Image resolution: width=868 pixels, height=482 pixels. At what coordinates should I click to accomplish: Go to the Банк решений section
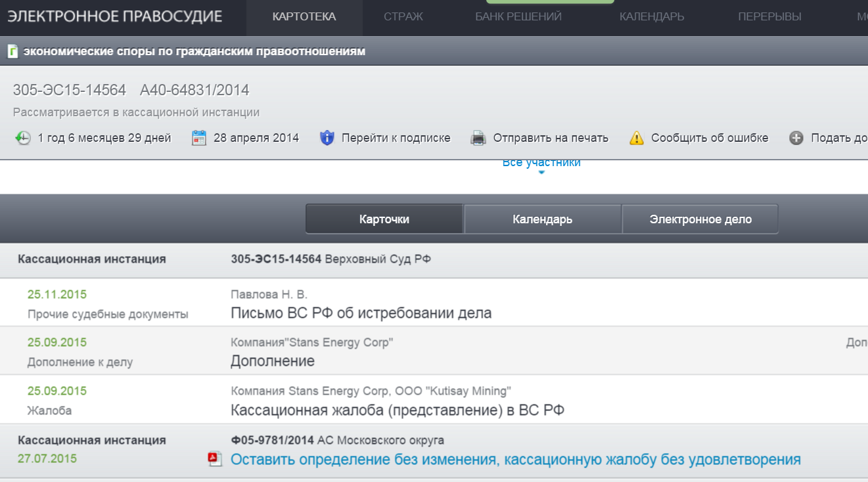tap(518, 17)
